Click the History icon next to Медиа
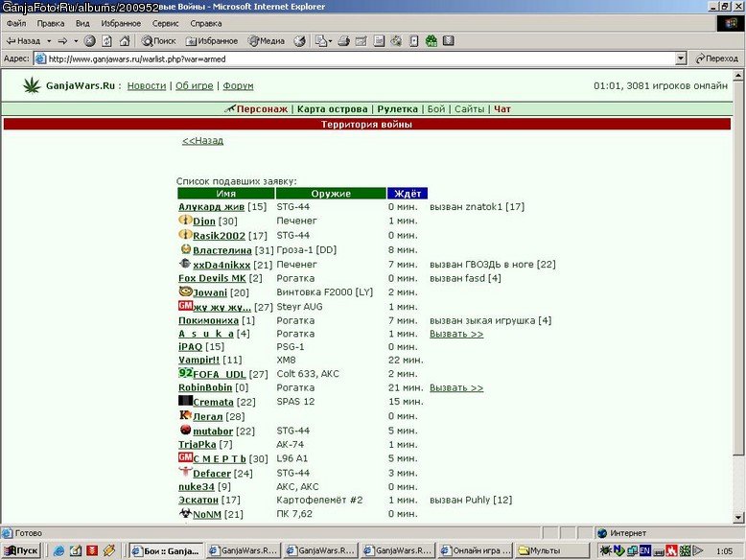746x560 pixels. [x=299, y=41]
